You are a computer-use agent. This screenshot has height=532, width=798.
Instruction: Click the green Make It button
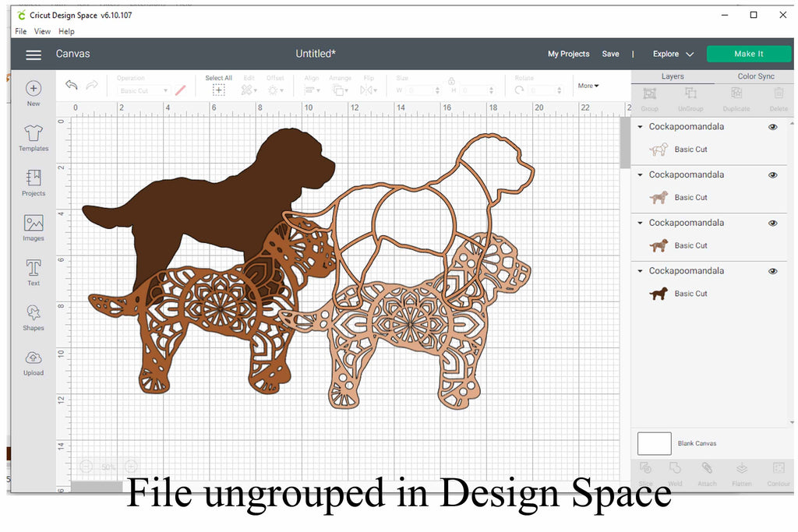[748, 54]
